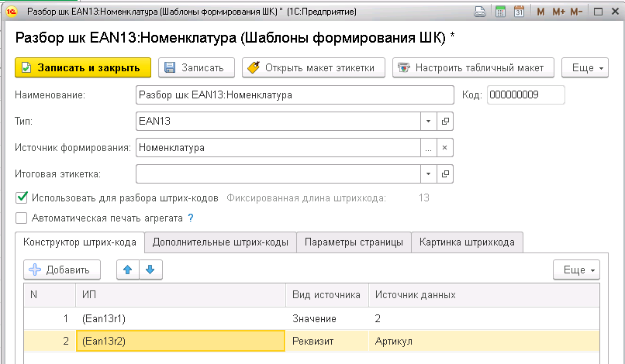Click the M+ memory add button
The image size is (625, 364).
[558, 12]
